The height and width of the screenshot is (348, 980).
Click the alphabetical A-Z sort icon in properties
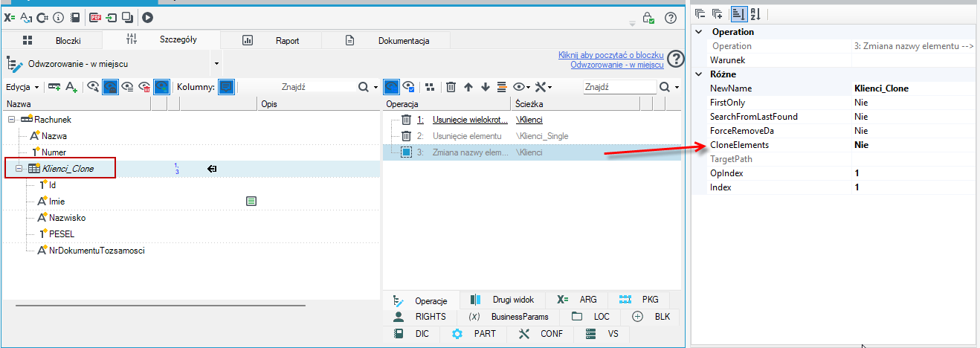(755, 13)
